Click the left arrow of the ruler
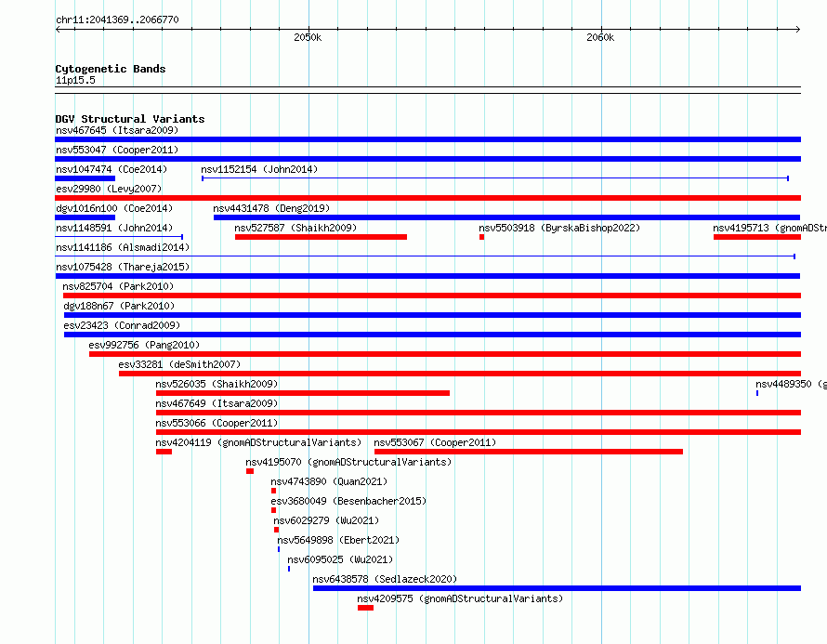 pyautogui.click(x=58, y=29)
